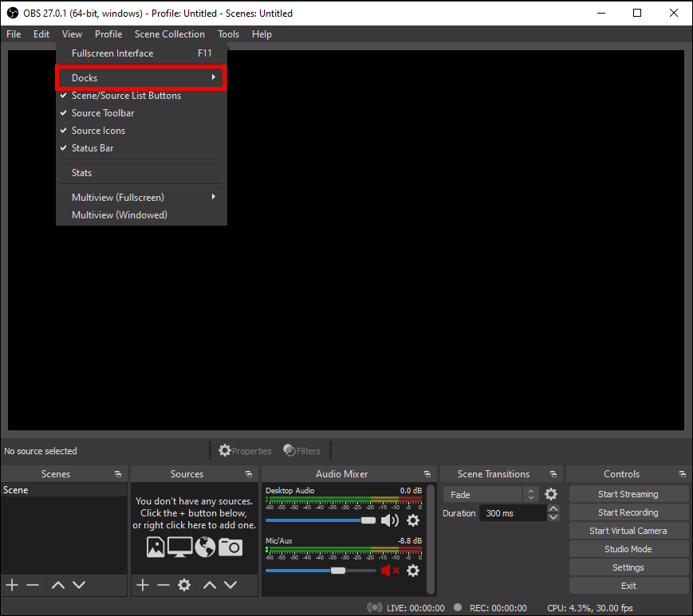693x616 pixels.
Task: Open the Fade transition dropdown
Action: pos(490,495)
